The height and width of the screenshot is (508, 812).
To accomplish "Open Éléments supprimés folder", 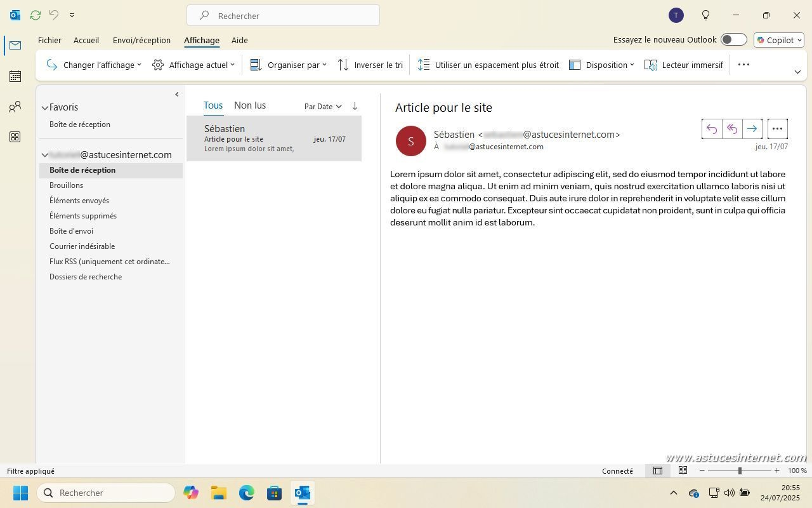I will point(110,216).
